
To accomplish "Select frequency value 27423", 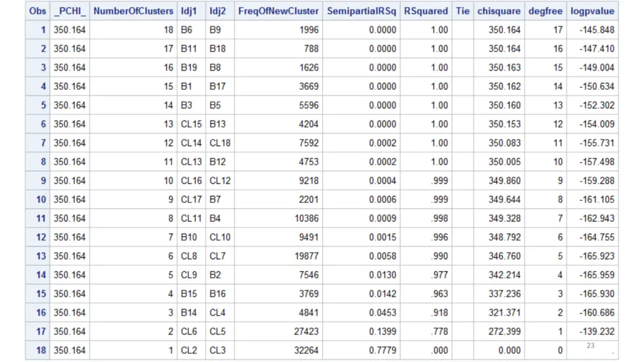I will pos(306,332).
